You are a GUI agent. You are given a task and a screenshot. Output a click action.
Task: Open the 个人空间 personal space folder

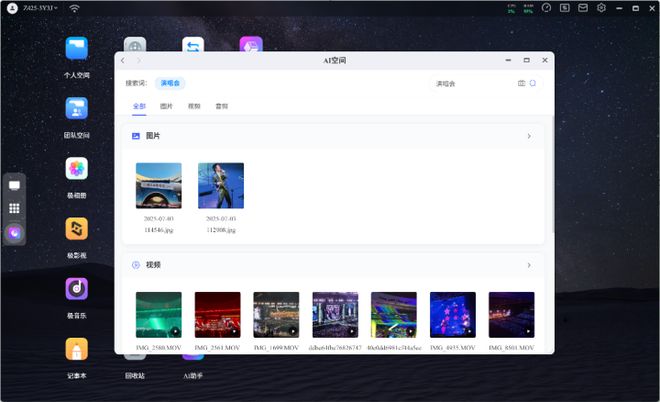[77, 48]
